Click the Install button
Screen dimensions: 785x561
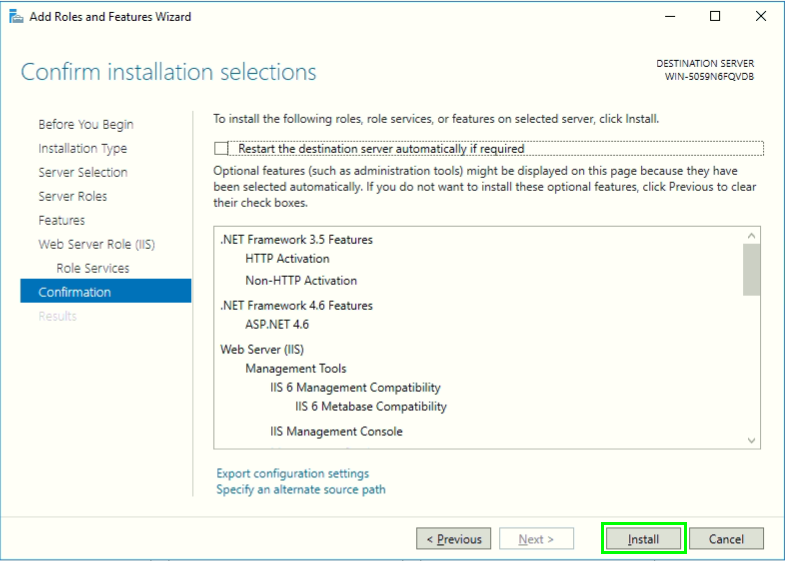[643, 539]
